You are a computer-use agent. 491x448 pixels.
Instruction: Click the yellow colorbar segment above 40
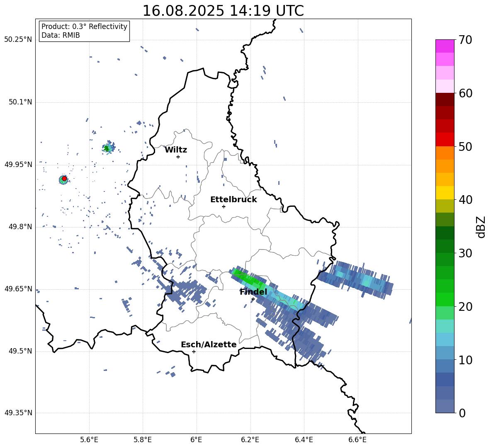point(445,193)
